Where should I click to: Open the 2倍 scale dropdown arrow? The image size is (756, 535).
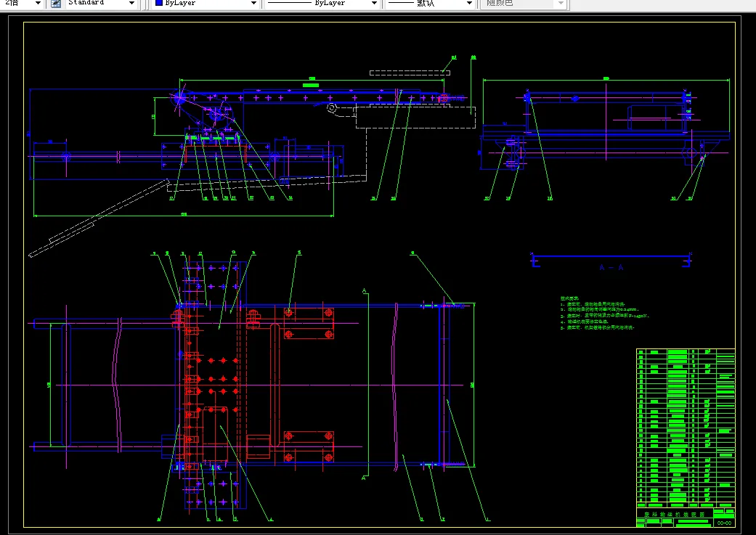(x=38, y=4)
